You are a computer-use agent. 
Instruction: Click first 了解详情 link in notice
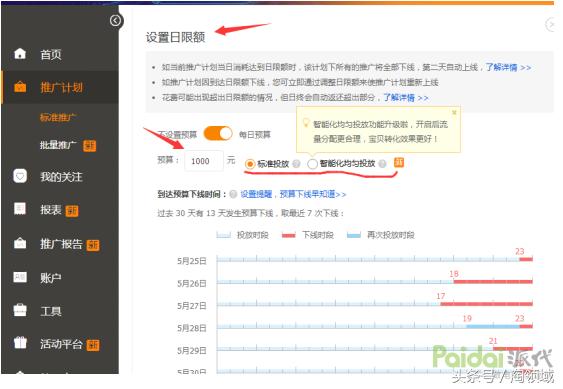(508, 67)
